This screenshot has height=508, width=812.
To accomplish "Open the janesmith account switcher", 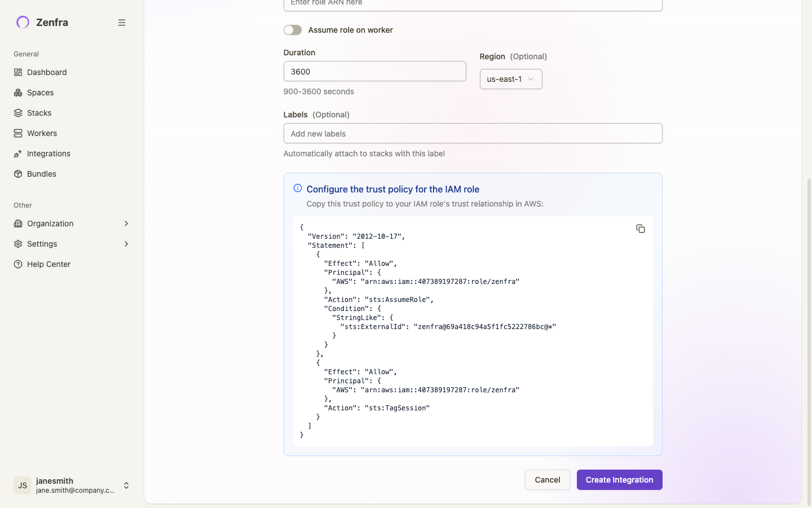I will (x=72, y=485).
